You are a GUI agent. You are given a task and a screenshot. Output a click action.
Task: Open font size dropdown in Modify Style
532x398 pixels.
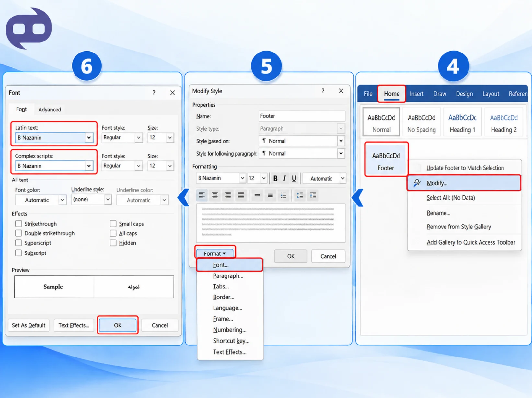coord(264,178)
